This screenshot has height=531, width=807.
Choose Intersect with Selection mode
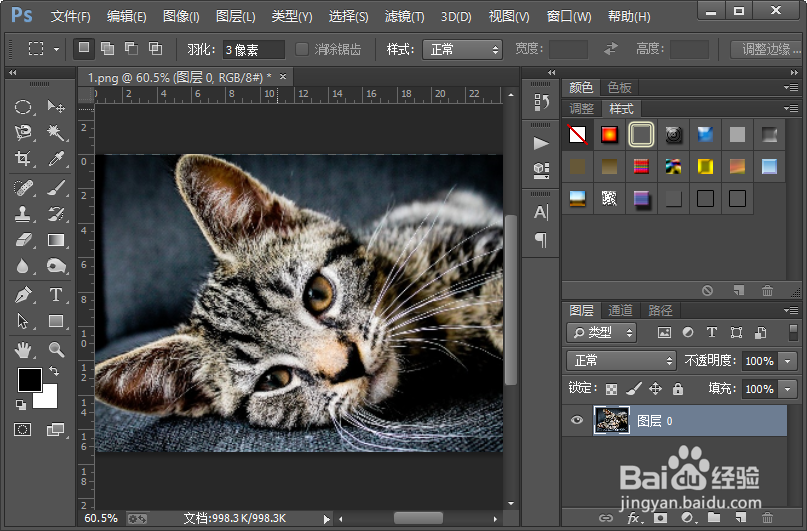tap(155, 49)
